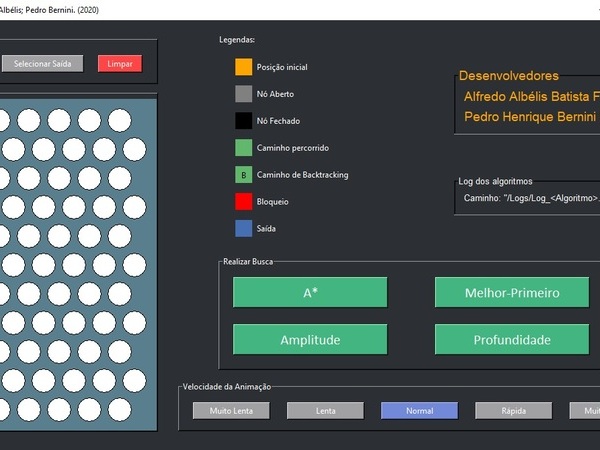Screen dimensions: 600x450
Task: Launch the Profundidade search
Action: point(511,340)
